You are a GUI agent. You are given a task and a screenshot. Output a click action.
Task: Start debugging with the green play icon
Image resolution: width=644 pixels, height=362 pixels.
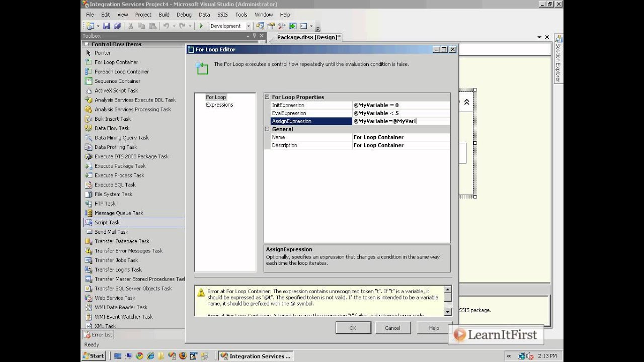tap(201, 26)
